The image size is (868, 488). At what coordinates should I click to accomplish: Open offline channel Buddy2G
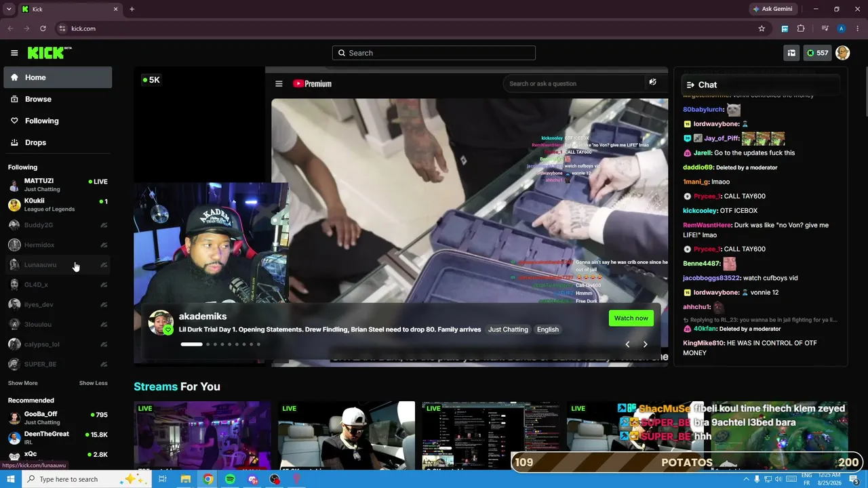click(58, 225)
